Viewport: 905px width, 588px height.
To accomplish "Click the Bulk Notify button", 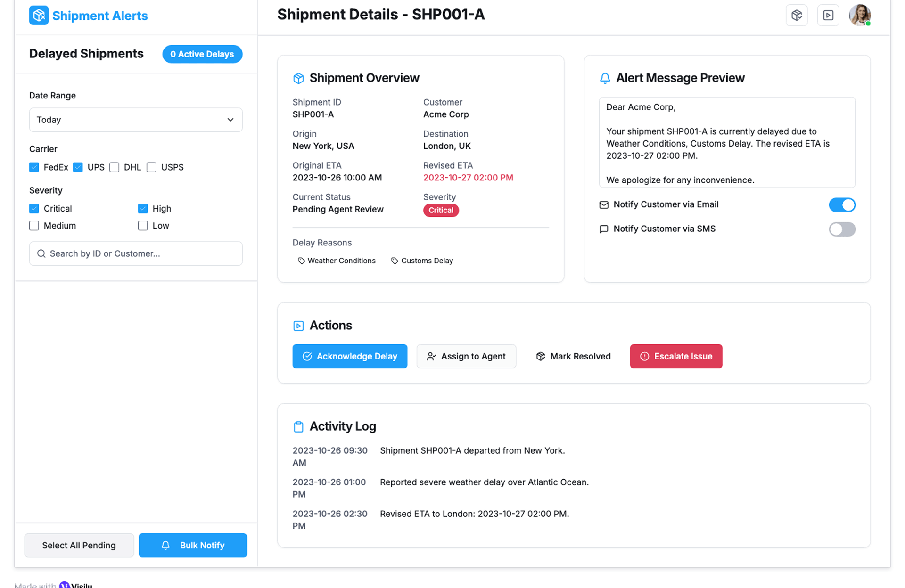I will click(193, 545).
